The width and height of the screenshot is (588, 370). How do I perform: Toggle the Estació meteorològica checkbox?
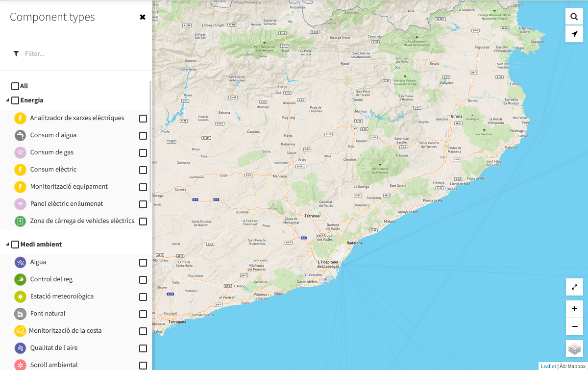tap(143, 297)
